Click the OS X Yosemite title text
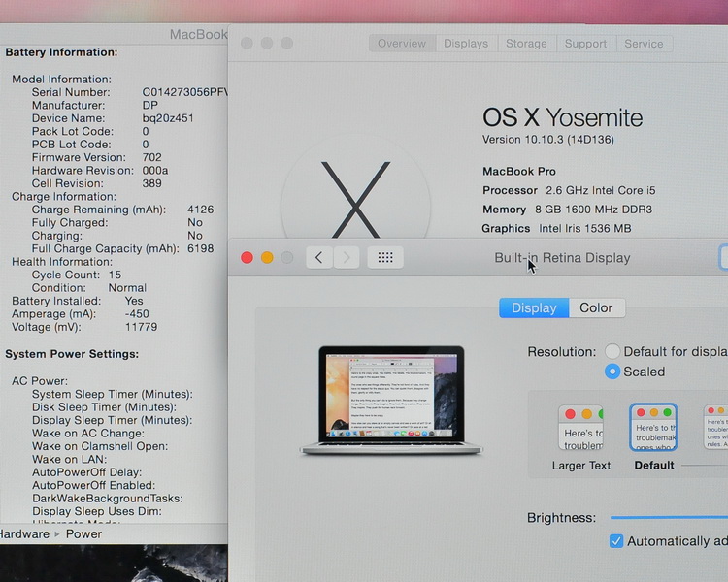This screenshot has width=728, height=582. (x=562, y=117)
